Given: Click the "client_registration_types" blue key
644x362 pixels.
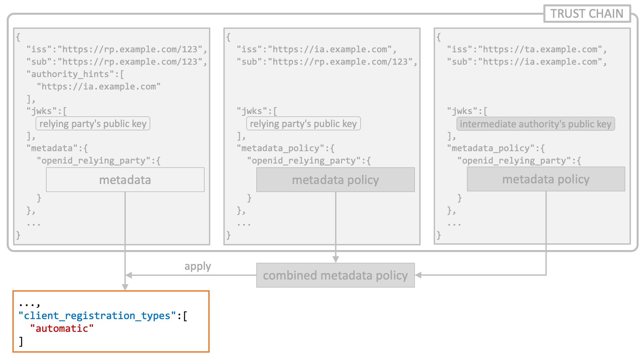Looking at the screenshot, I should click(x=97, y=316).
